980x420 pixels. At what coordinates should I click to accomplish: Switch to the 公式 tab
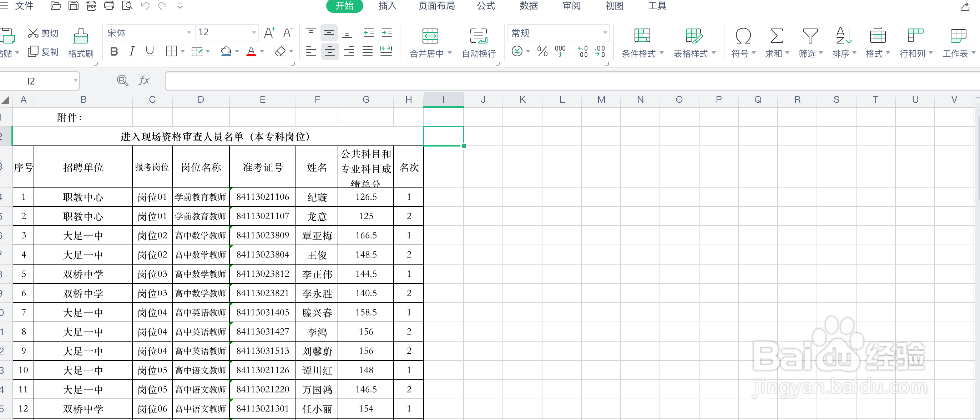(486, 6)
